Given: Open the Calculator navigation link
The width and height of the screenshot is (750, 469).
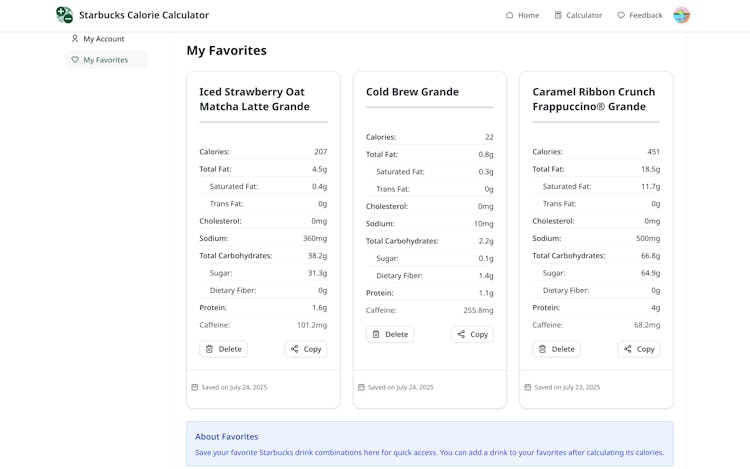Looking at the screenshot, I should (578, 15).
